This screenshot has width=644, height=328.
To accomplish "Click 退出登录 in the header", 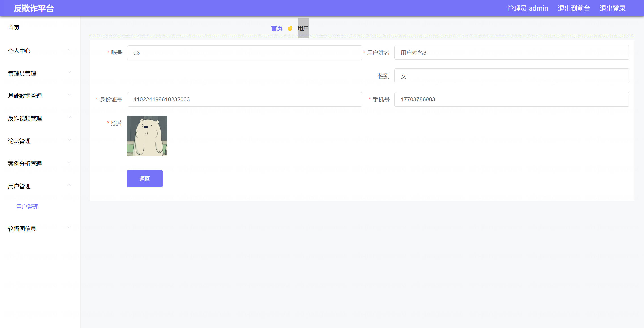I will 612,9.
